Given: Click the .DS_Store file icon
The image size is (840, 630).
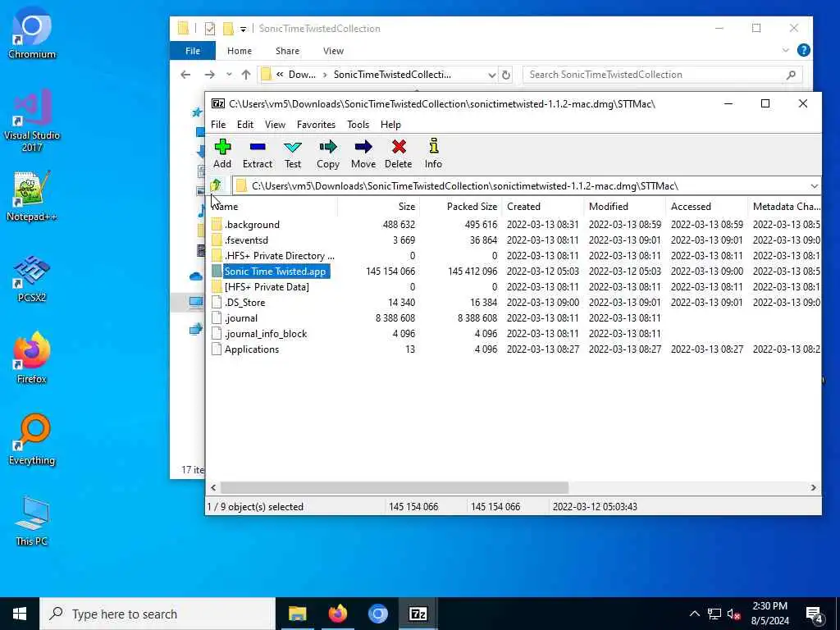Looking at the screenshot, I should (x=217, y=302).
